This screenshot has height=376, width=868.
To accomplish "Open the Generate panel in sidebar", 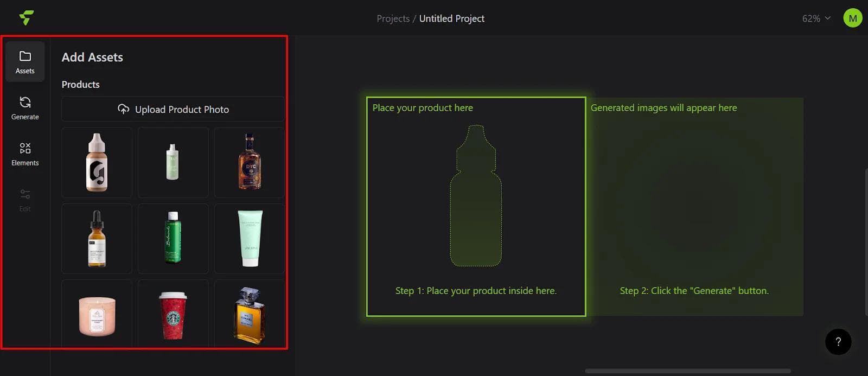I will [25, 108].
